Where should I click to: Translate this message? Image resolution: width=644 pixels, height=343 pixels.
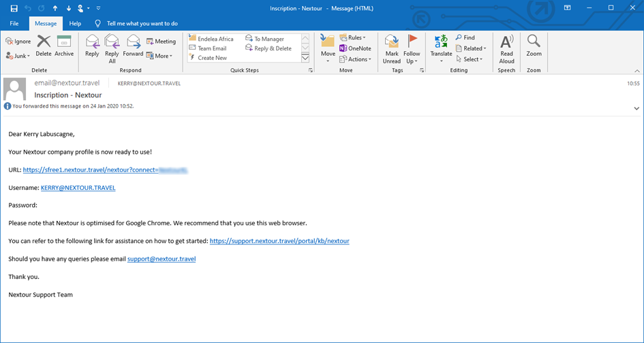(x=441, y=49)
